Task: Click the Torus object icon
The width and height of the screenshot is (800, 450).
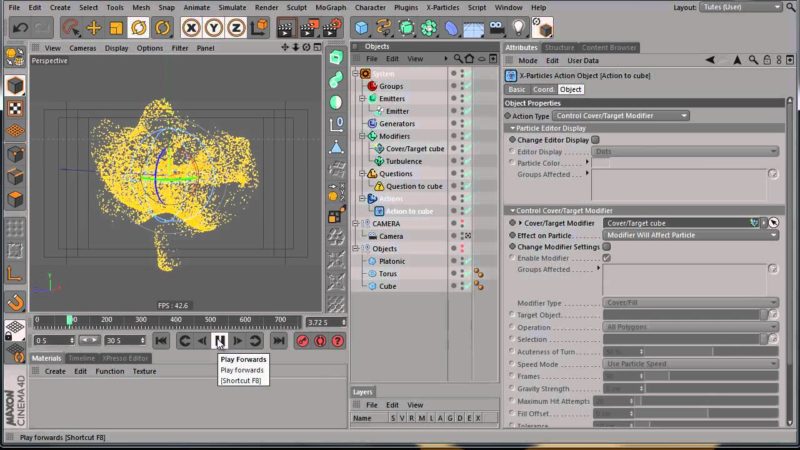Action: pos(370,273)
